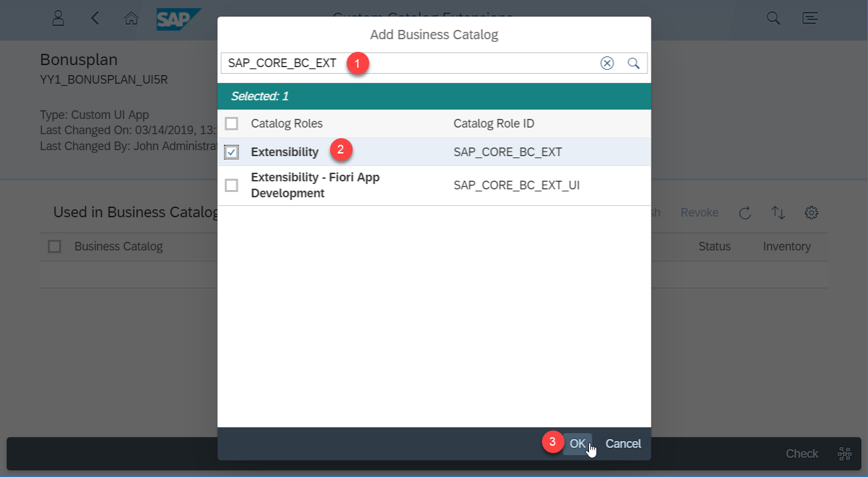The height and width of the screenshot is (477, 868).
Task: Click the Status column header
Action: tap(715, 246)
